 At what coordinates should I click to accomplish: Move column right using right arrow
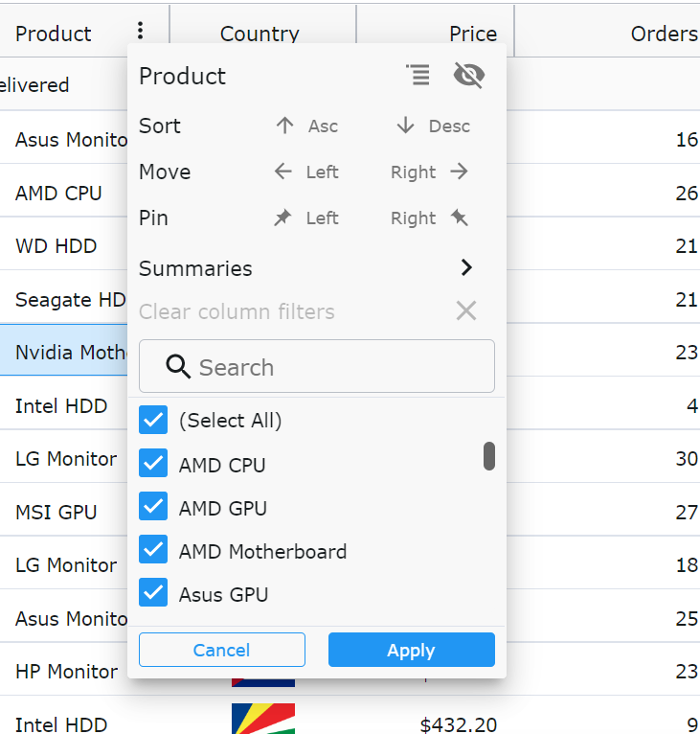click(x=459, y=172)
